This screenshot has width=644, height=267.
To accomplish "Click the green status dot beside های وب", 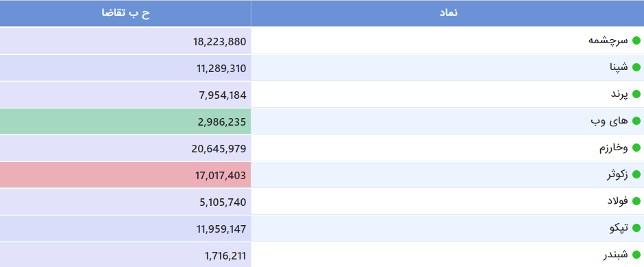I will tap(636, 121).
